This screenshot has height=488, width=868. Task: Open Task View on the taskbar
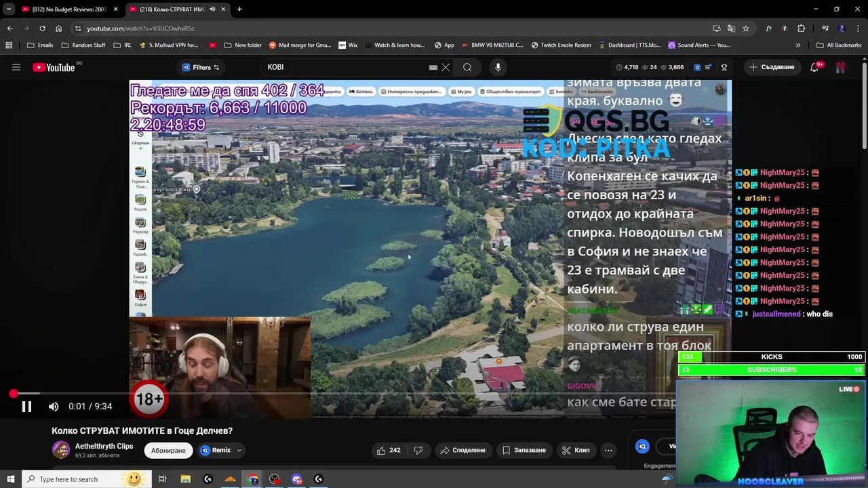pos(163,479)
